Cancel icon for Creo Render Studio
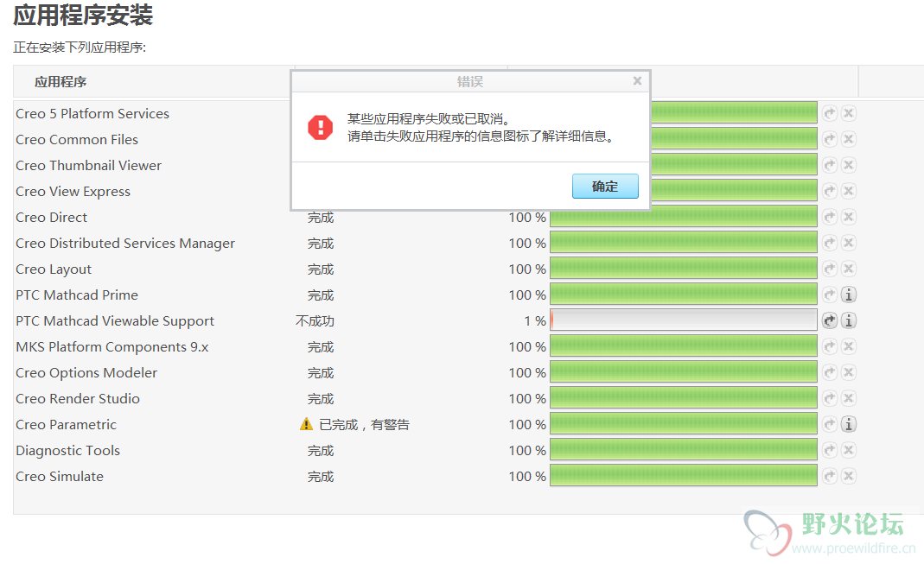Viewport: 924px width, 564px height. click(x=849, y=398)
